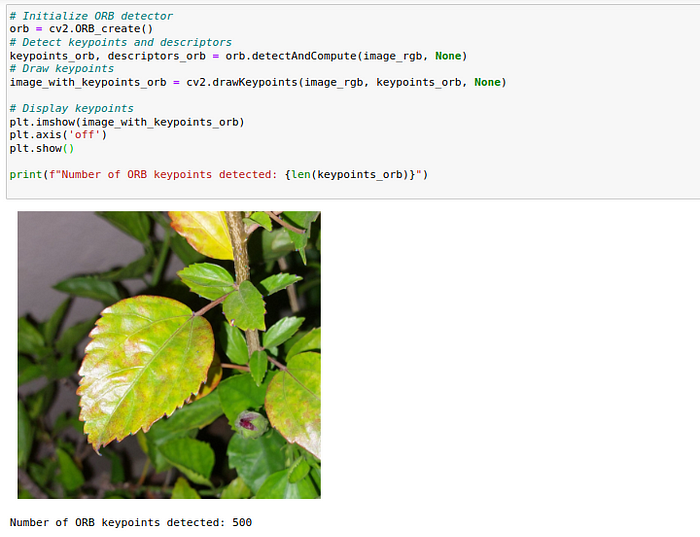Click the "# Display keypoints" comment
The width and height of the screenshot is (700, 537).
coord(71,108)
